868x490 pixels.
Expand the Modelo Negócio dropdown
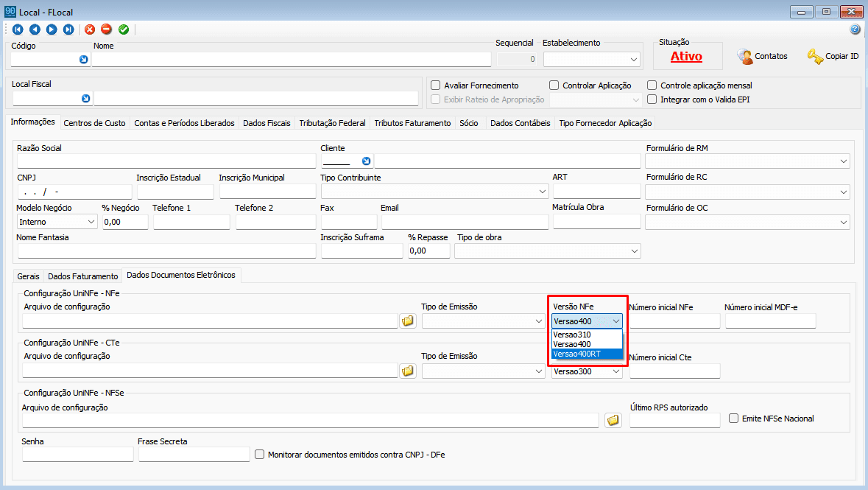91,222
